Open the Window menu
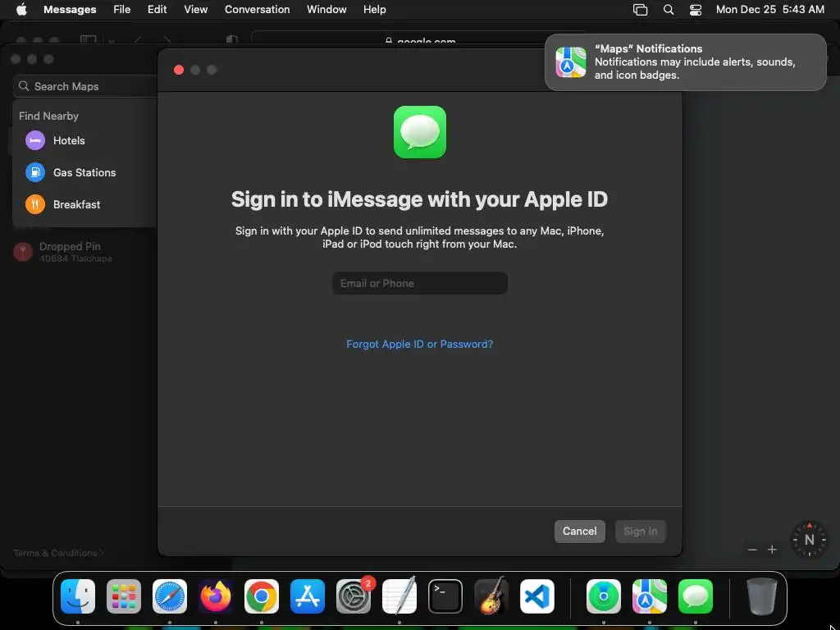This screenshot has height=630, width=840. [x=326, y=10]
